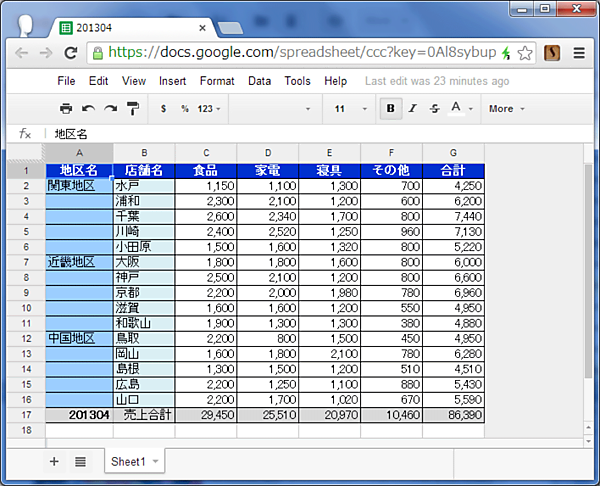Viewport: 600px width, 486px height.
Task: Add a new sheet with plus icon
Action: (54, 461)
